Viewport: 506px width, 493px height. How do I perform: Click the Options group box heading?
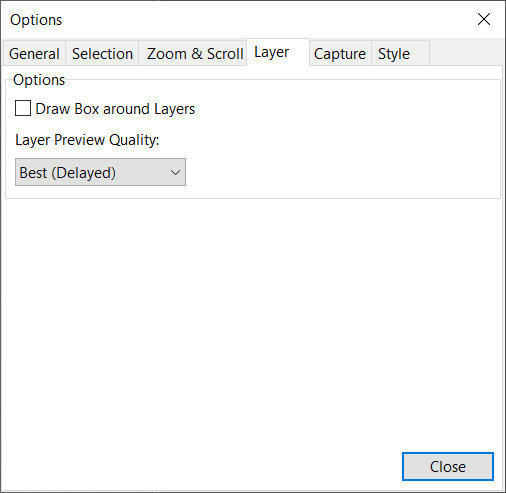click(x=39, y=80)
